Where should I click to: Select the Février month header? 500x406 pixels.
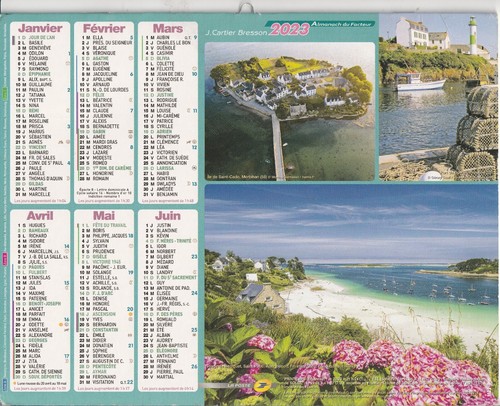pos(104,28)
